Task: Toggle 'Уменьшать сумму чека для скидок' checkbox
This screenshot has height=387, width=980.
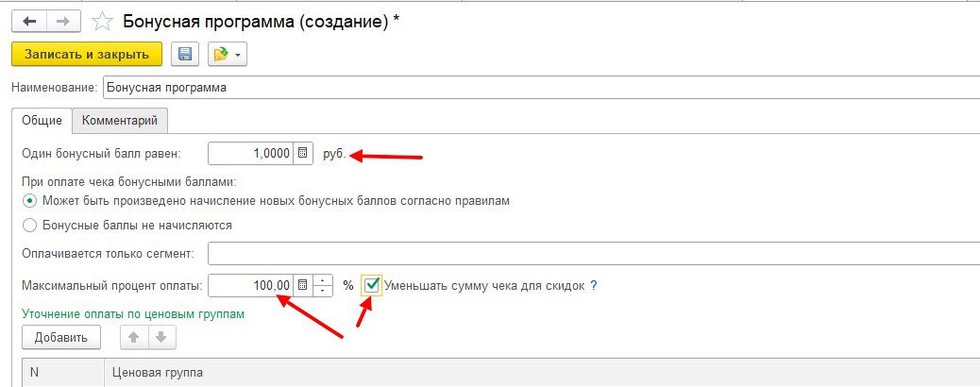Action: point(373,284)
